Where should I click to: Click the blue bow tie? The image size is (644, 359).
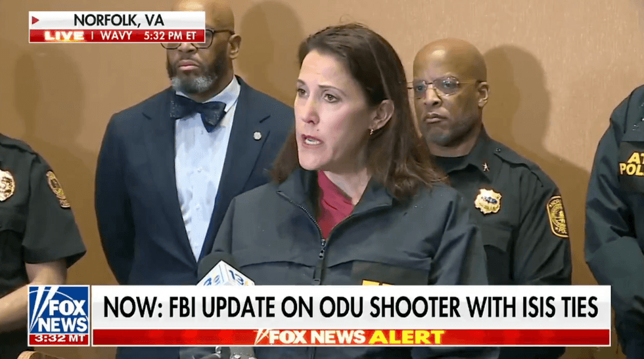point(198,110)
